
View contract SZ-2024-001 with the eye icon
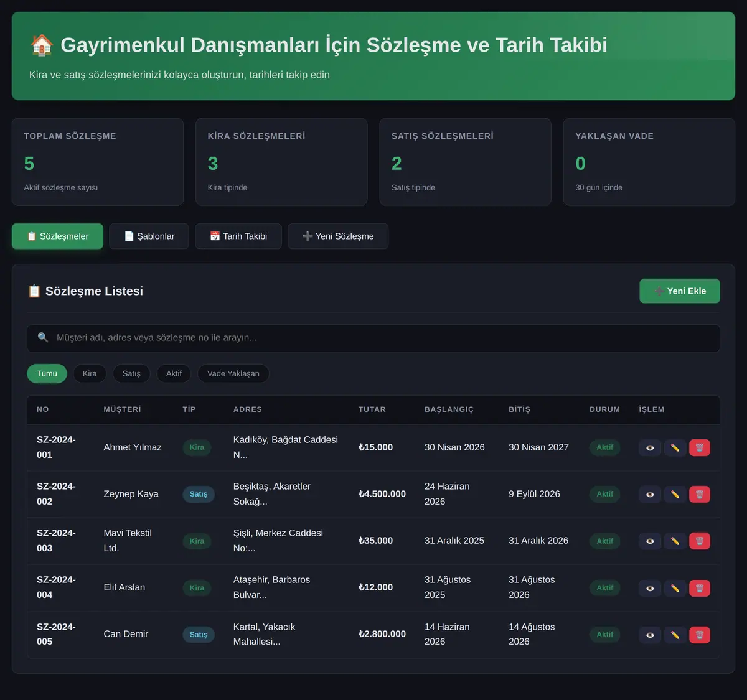[650, 448]
